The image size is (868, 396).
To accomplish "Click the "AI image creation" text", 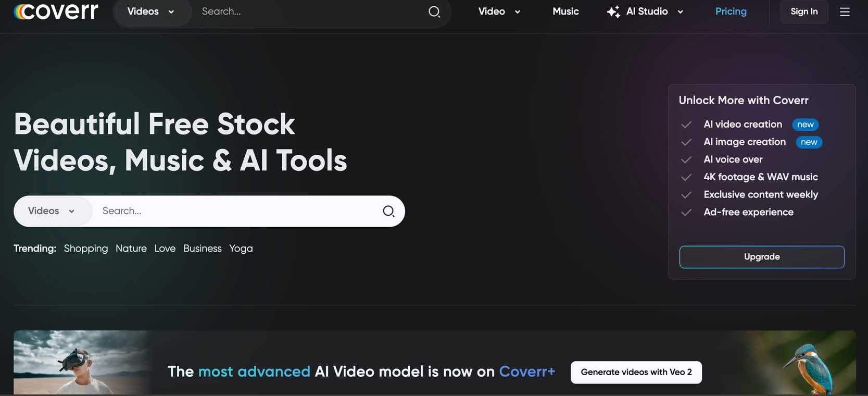I will tap(745, 142).
